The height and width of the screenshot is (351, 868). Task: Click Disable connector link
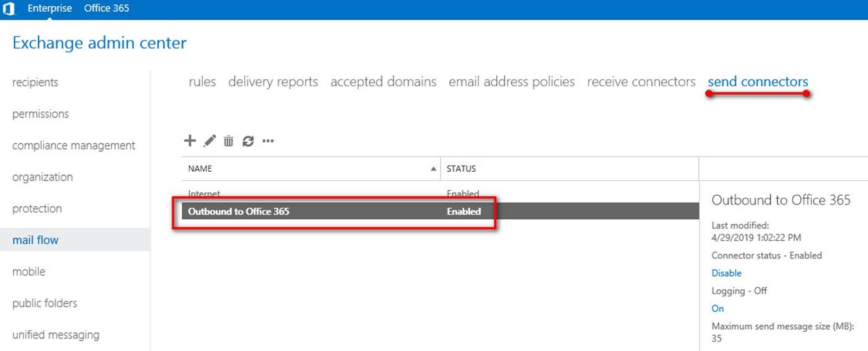(x=726, y=273)
